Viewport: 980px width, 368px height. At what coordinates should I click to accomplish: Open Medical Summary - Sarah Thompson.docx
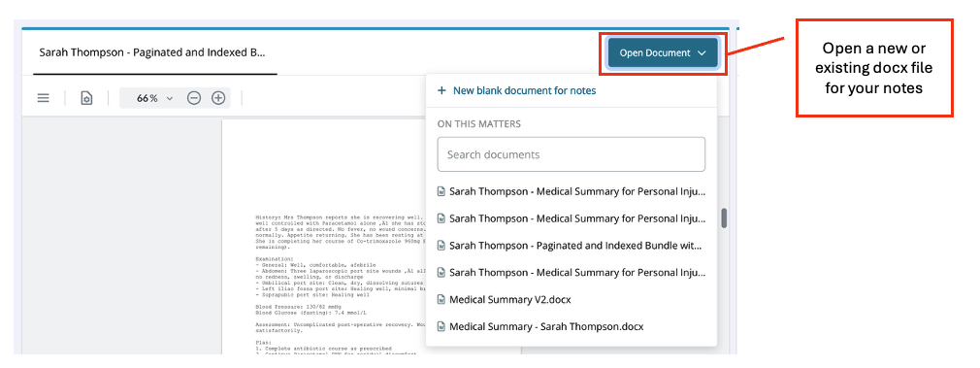point(540,326)
